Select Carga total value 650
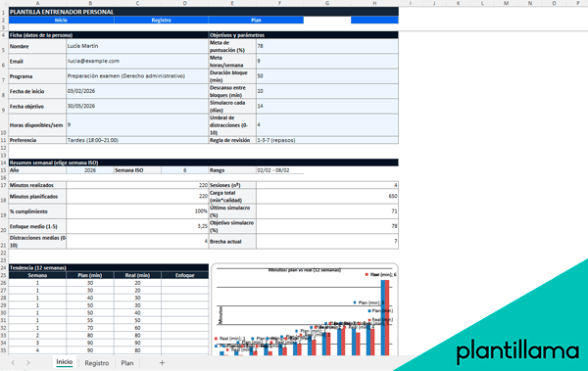The image size is (588, 371). (x=327, y=197)
